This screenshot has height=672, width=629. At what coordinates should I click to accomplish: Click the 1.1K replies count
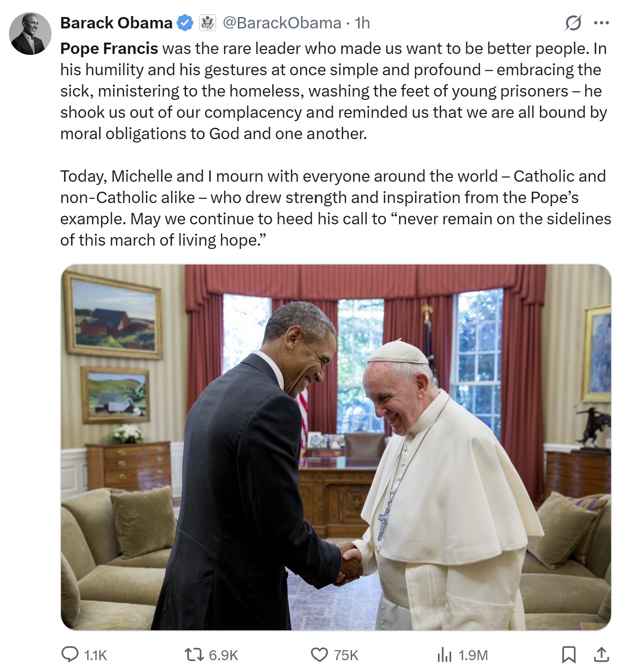[x=96, y=655]
